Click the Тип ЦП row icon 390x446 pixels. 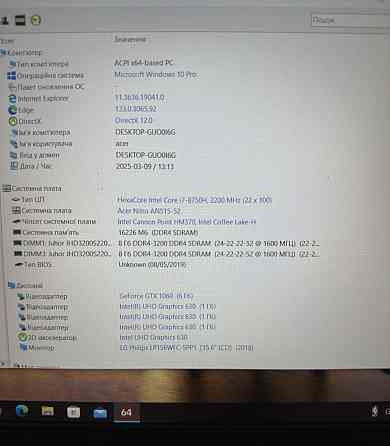tap(16, 199)
